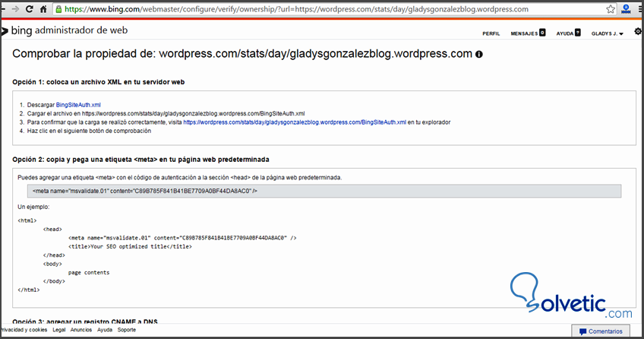Reload the page with refresh icon
Image resolution: width=644 pixels, height=339 pixels.
pyautogui.click(x=29, y=8)
